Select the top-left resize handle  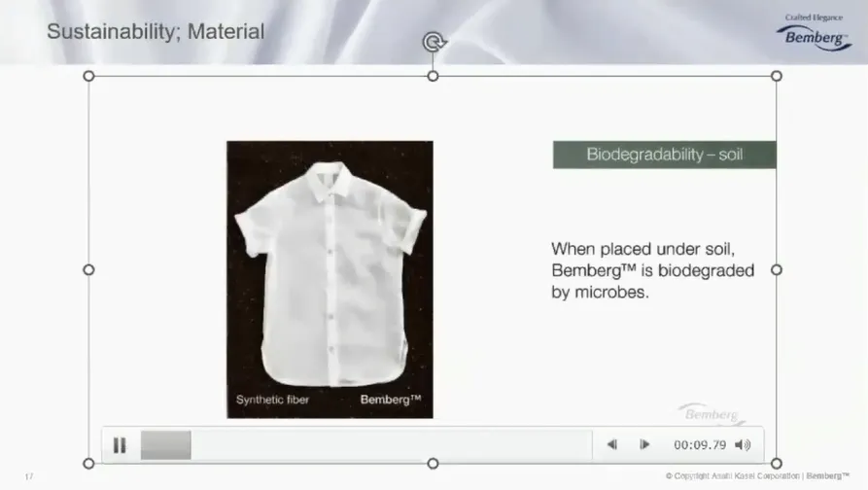(88, 76)
